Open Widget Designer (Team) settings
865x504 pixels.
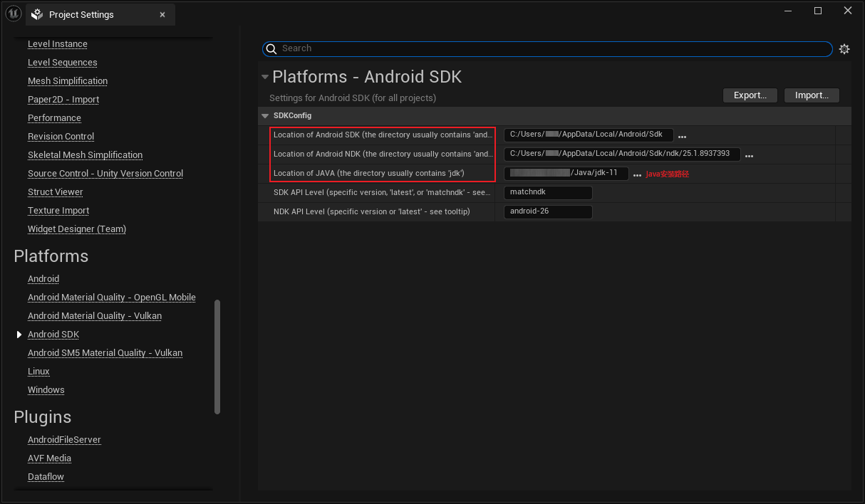[x=77, y=229]
